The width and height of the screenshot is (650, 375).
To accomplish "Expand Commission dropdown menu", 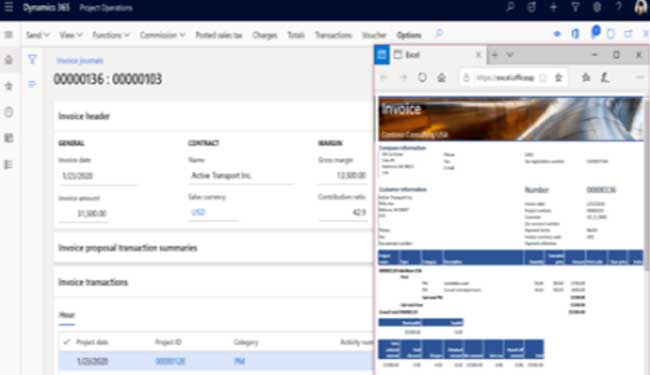I will (162, 35).
